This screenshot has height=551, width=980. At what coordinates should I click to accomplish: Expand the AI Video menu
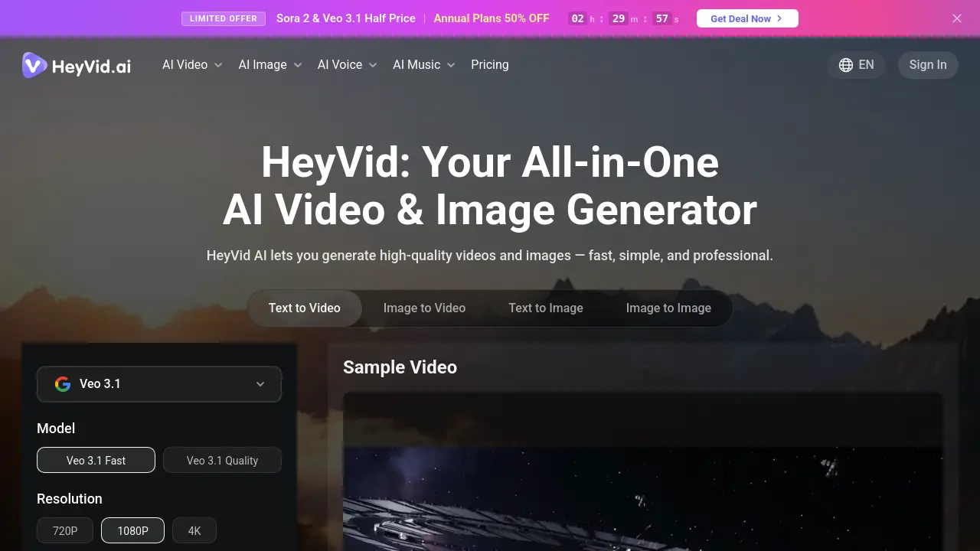coord(192,65)
